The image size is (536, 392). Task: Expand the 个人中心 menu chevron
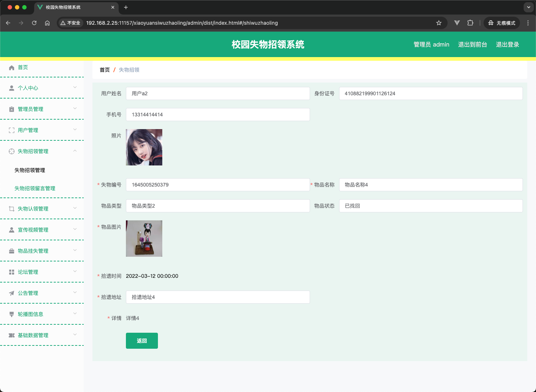75,87
